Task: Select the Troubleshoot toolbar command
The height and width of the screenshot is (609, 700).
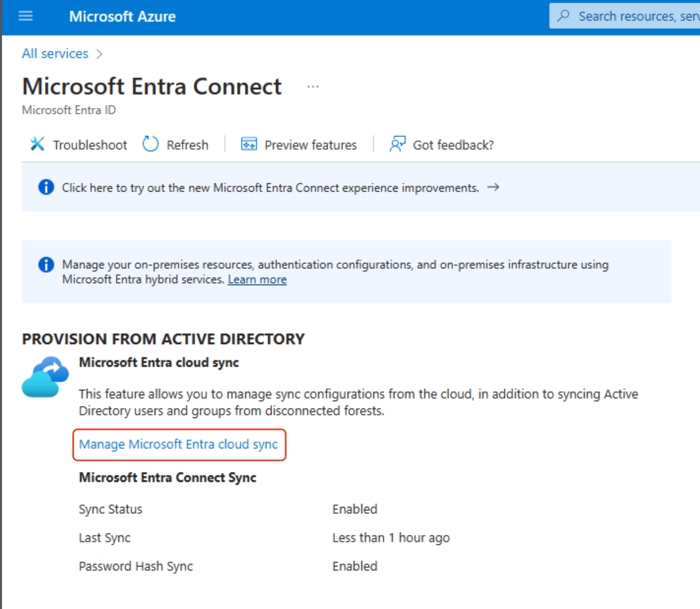Action: [79, 145]
